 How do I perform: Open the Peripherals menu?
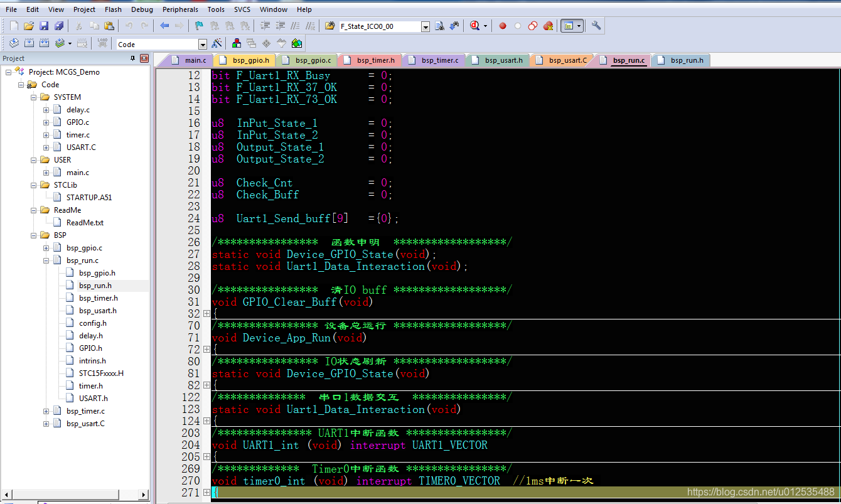point(180,9)
